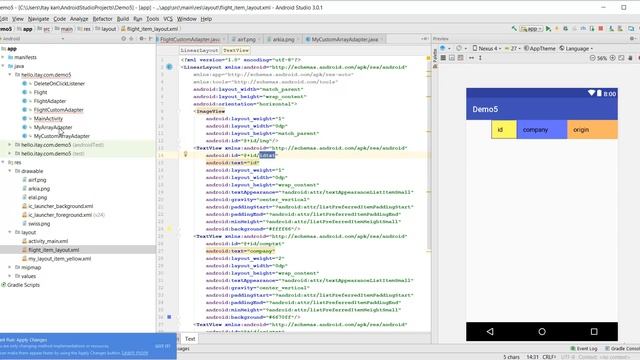The image size is (640, 360).
Task: Click the Apply Changes icon in toolbar
Action: coord(556,29)
